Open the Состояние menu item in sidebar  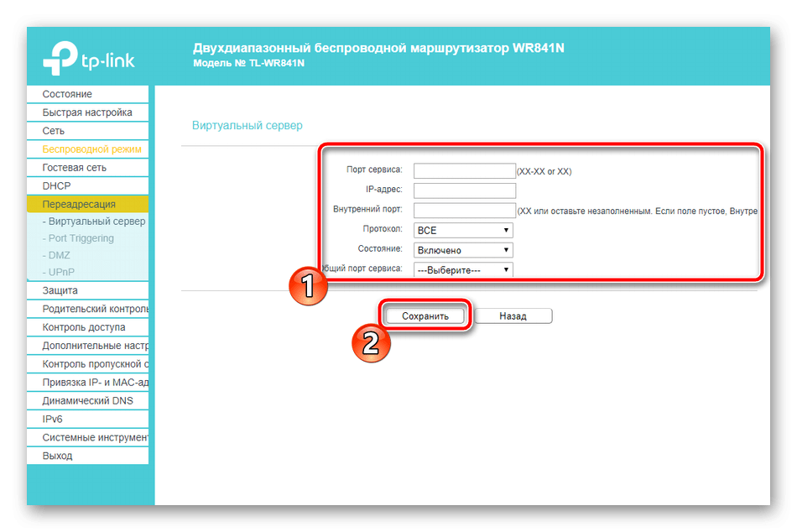click(67, 94)
